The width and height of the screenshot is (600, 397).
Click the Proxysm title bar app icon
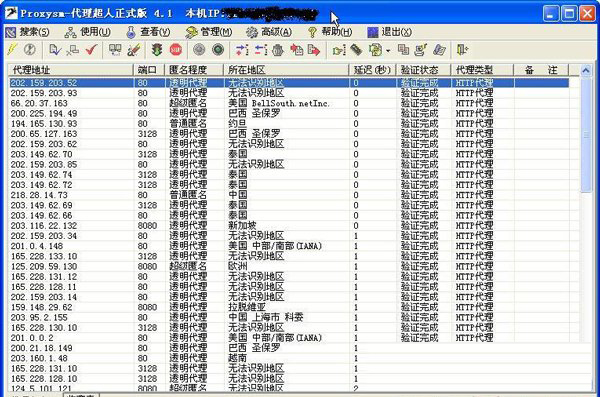tap(11, 13)
